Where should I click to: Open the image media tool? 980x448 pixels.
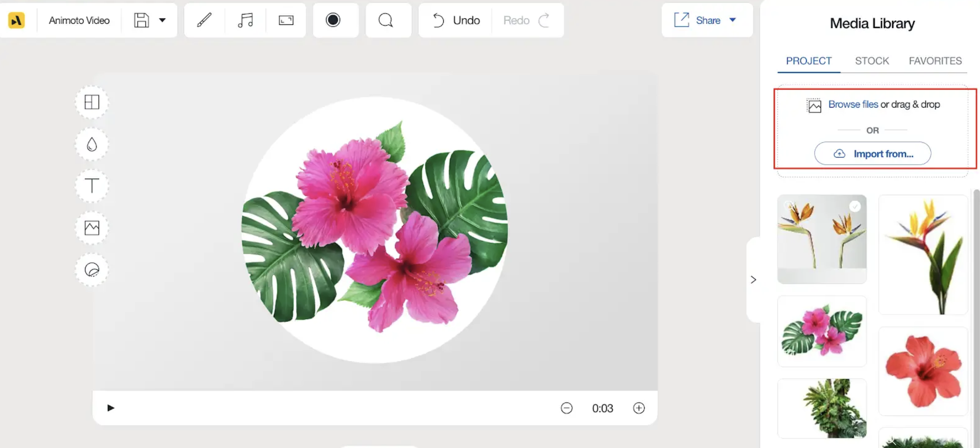tap(92, 228)
